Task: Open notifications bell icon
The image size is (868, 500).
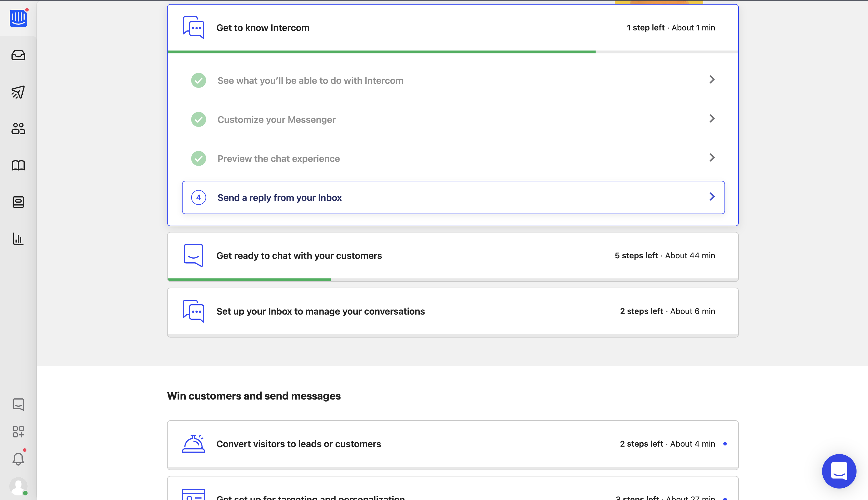Action: coord(18,459)
